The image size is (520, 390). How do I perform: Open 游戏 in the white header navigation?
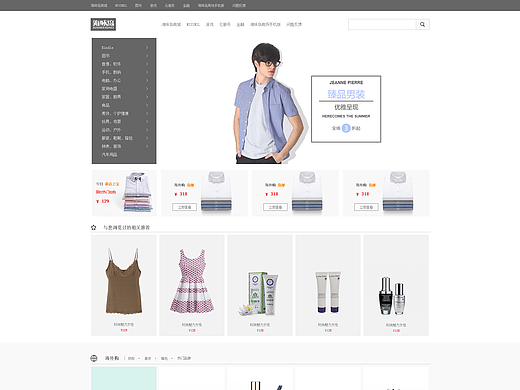pos(210,24)
